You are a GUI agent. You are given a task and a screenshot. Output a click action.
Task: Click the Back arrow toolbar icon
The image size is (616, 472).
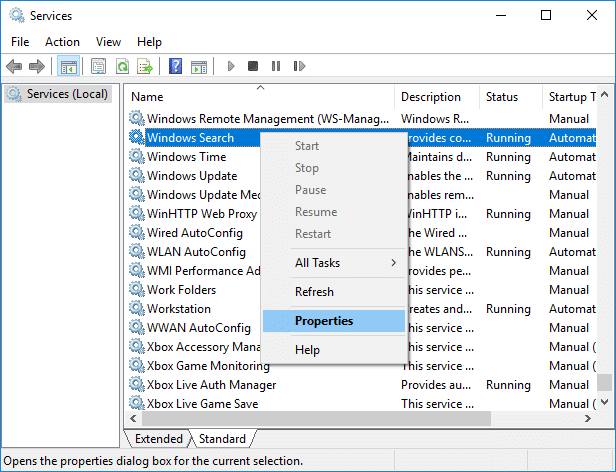click(x=14, y=67)
